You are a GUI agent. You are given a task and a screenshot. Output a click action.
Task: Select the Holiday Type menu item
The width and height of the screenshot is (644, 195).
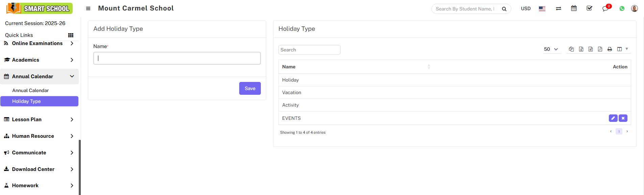click(x=26, y=101)
